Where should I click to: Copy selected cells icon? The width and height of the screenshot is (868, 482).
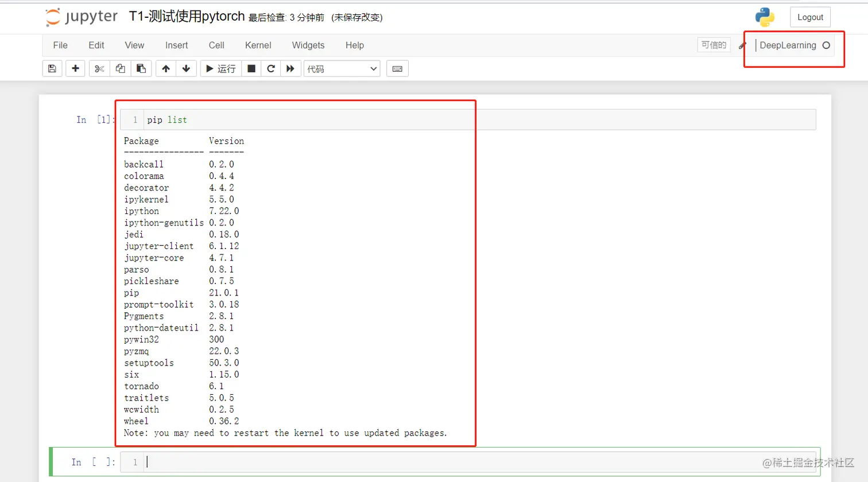pyautogui.click(x=120, y=69)
